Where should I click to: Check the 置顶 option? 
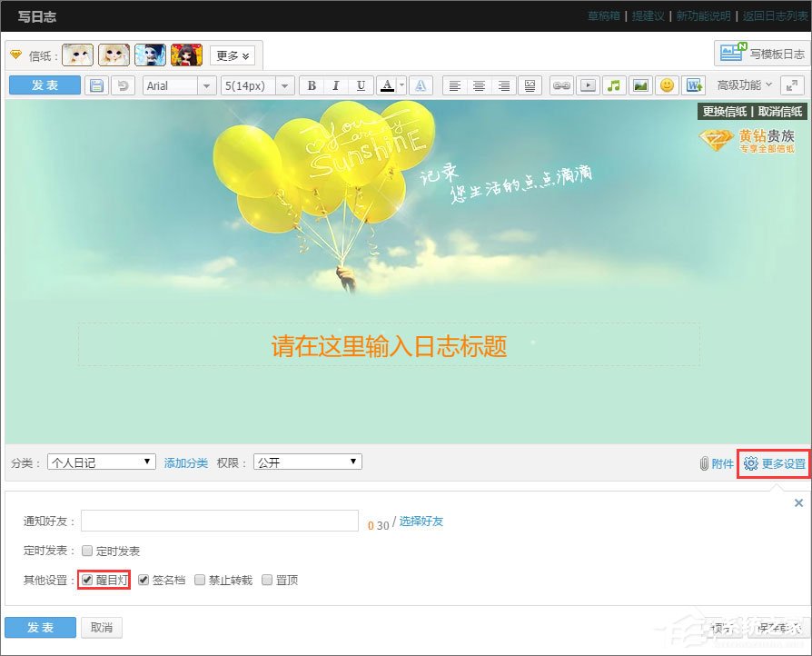point(267,579)
